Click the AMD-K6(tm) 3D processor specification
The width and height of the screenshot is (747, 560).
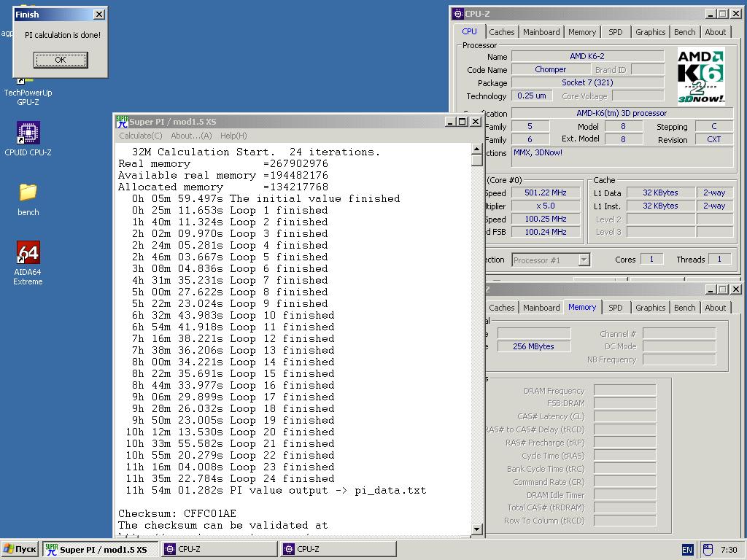(622, 113)
